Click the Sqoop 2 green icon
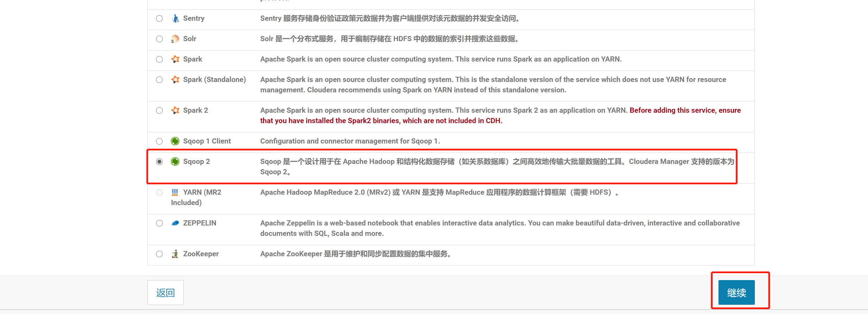This screenshot has width=868, height=314. coord(175,161)
